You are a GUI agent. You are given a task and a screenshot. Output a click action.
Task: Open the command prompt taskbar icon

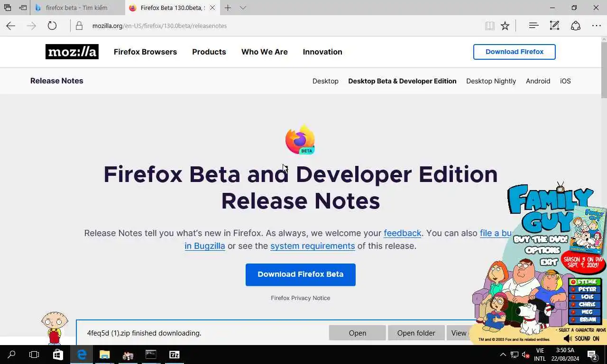pyautogui.click(x=151, y=355)
